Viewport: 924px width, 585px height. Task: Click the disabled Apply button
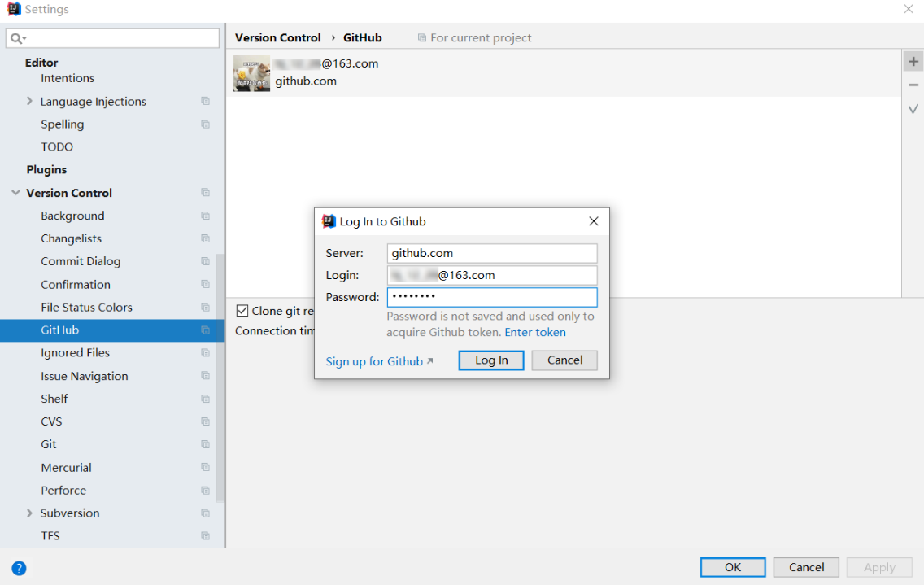(879, 567)
